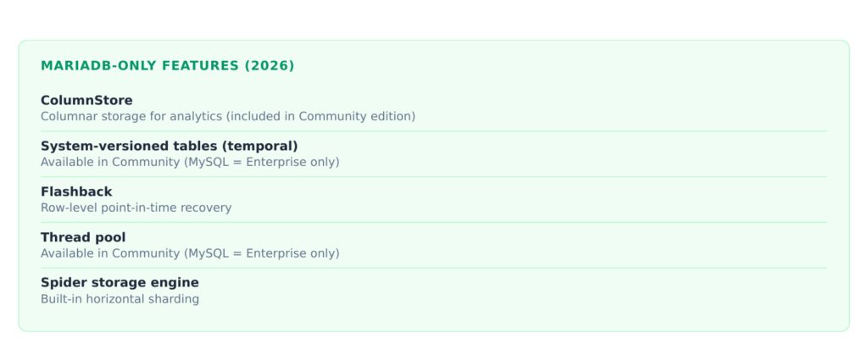Select System-versioned tables (temporal) title

pyautogui.click(x=169, y=147)
